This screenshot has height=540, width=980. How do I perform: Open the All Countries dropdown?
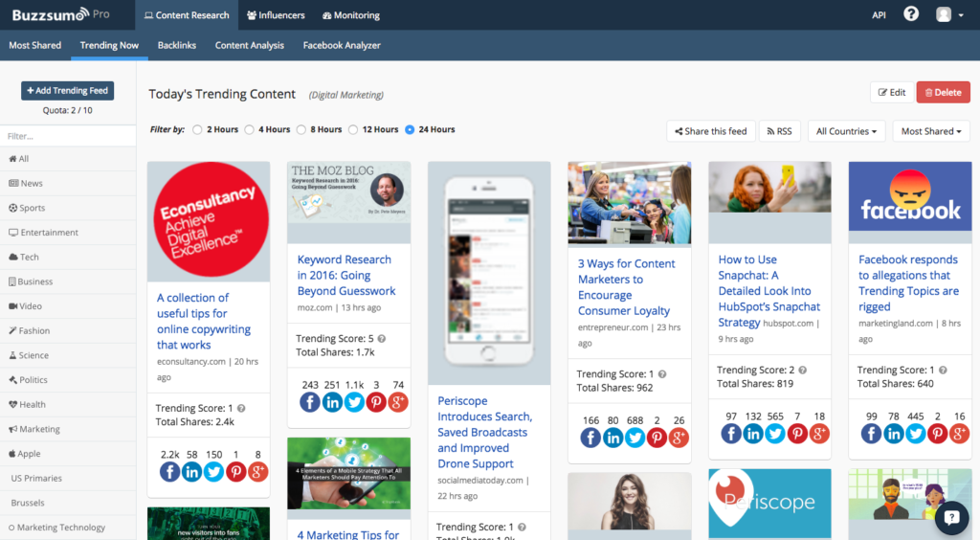tap(846, 131)
